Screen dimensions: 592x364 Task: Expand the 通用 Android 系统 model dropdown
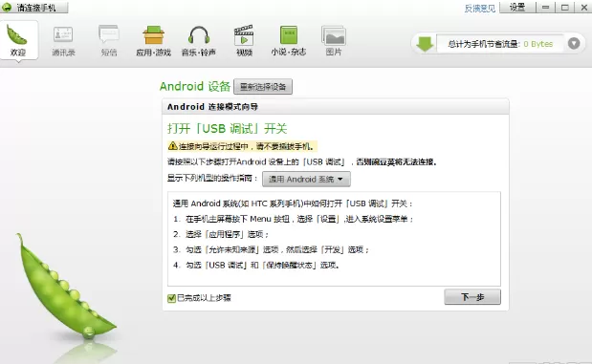coord(306,180)
